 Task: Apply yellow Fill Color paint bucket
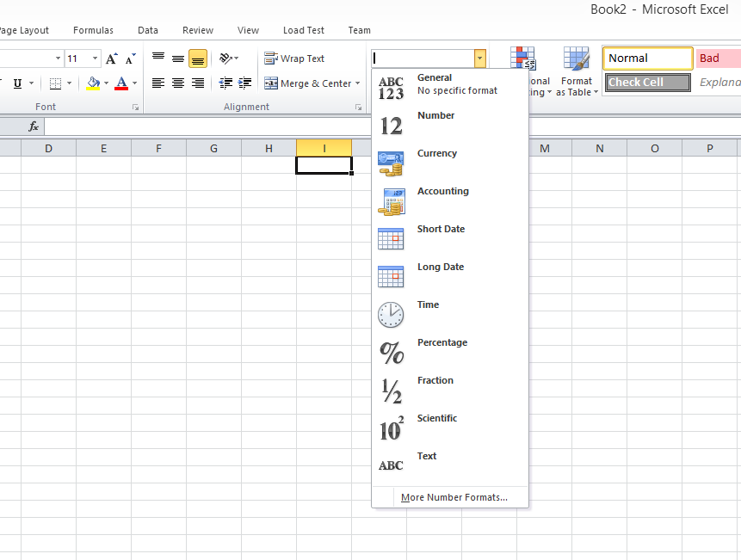click(x=93, y=83)
